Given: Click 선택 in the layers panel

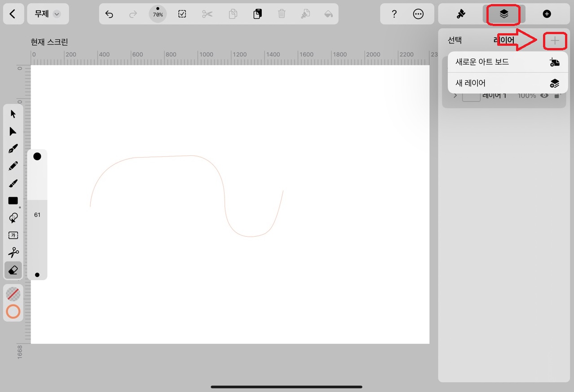Looking at the screenshot, I should pos(455,40).
